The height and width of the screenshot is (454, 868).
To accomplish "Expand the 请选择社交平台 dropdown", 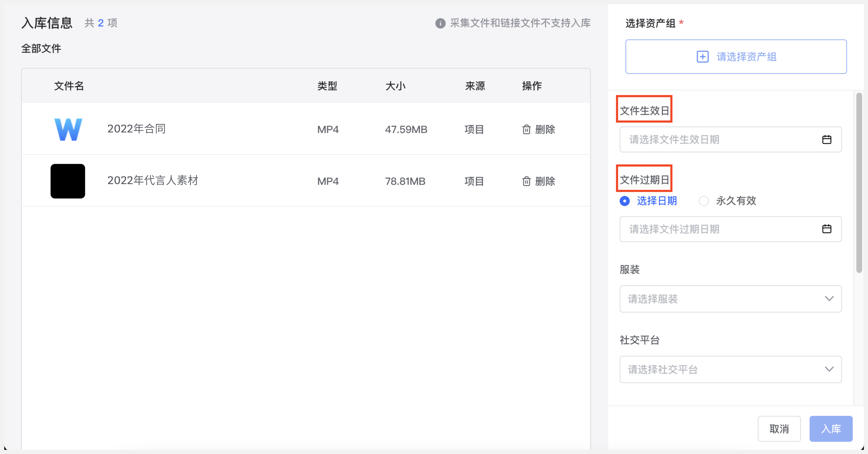I will coord(730,369).
